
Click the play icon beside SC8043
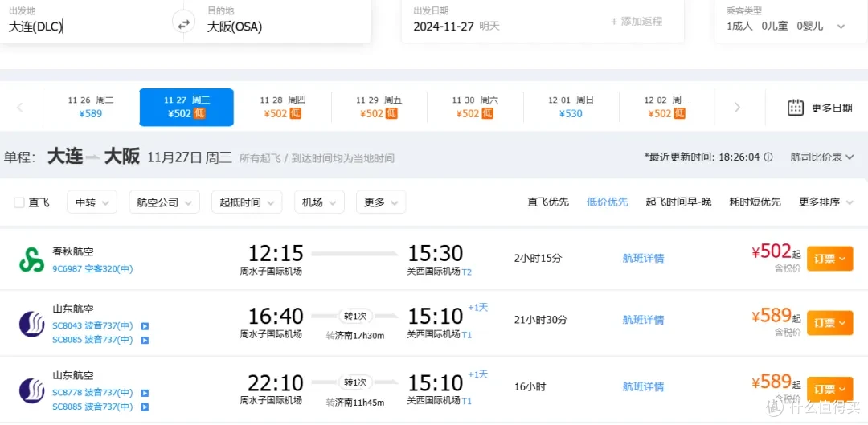coord(145,326)
